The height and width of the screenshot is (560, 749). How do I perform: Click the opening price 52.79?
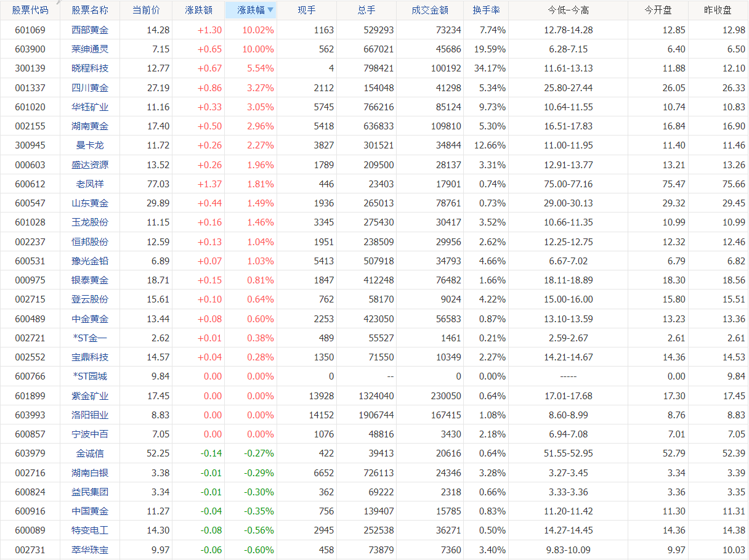674,453
